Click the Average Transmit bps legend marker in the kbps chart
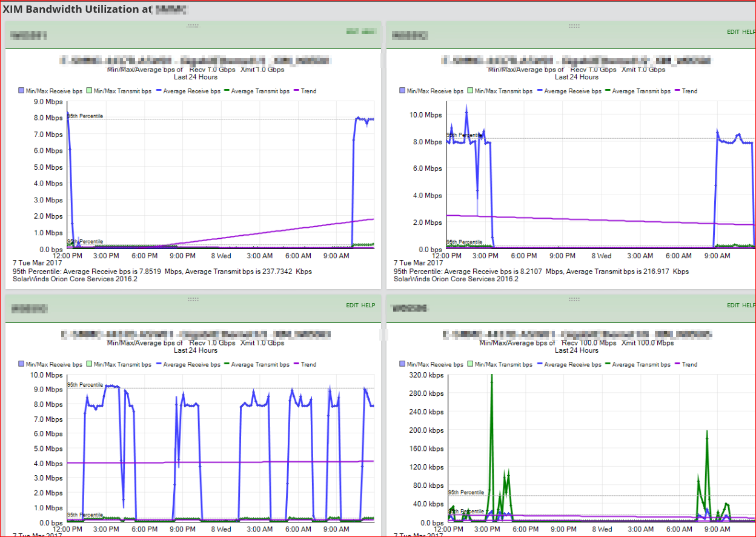 608,364
